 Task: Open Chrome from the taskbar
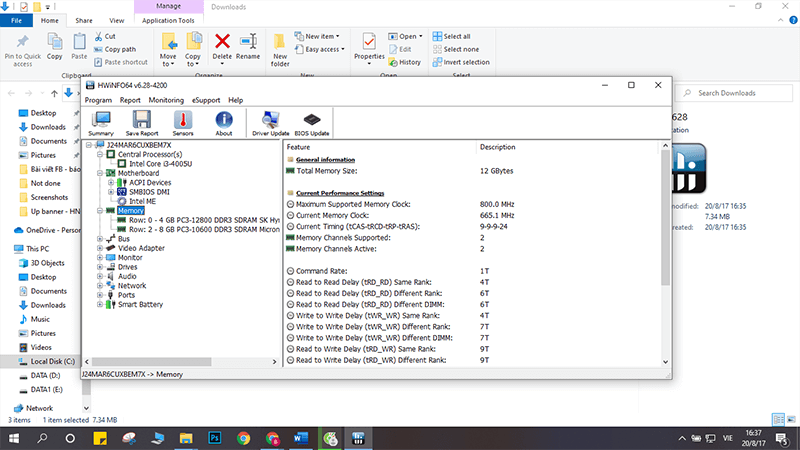coord(243,438)
